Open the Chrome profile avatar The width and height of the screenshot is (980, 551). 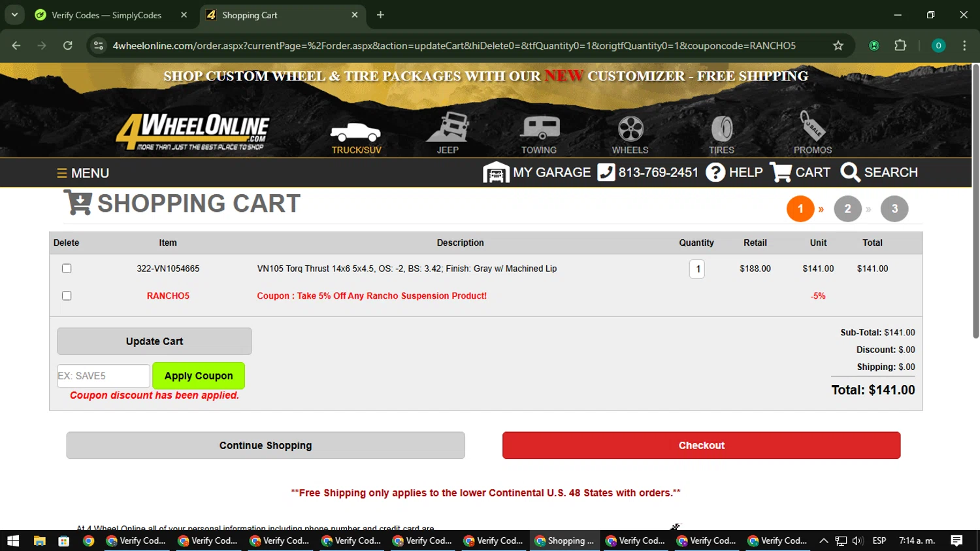(938, 46)
